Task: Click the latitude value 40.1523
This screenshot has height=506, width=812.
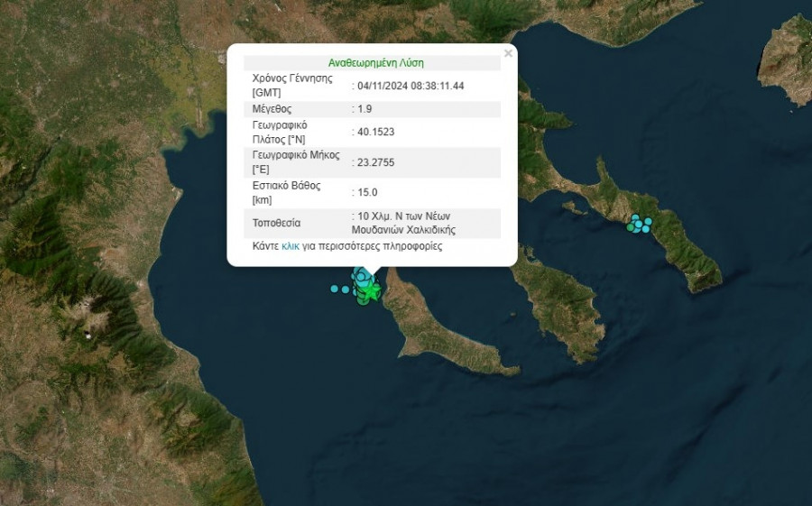Action: point(375,132)
